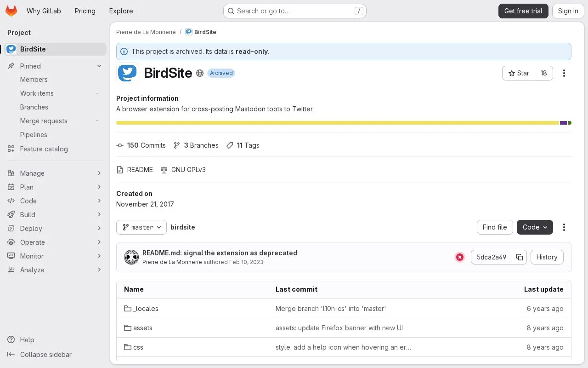Expand the Analyze menu chevron

pyautogui.click(x=99, y=270)
